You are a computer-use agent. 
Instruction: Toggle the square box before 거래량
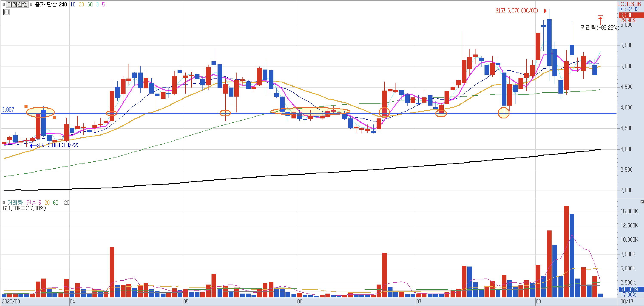pyautogui.click(x=3, y=202)
